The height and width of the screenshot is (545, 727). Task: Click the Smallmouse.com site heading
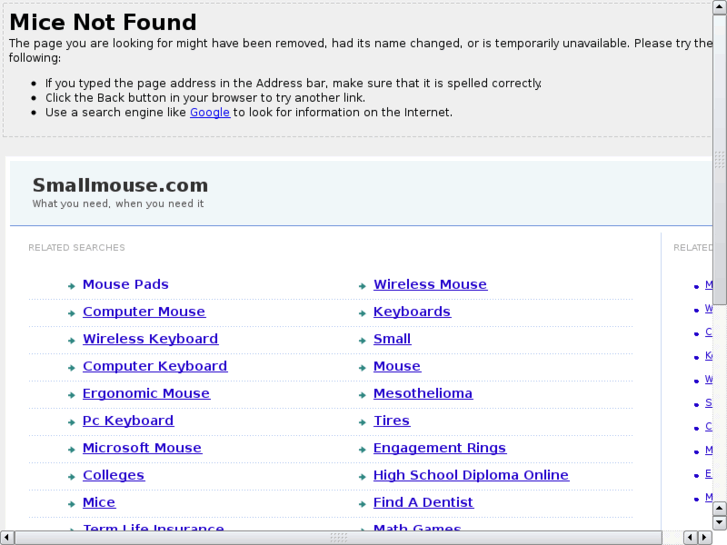click(x=120, y=185)
